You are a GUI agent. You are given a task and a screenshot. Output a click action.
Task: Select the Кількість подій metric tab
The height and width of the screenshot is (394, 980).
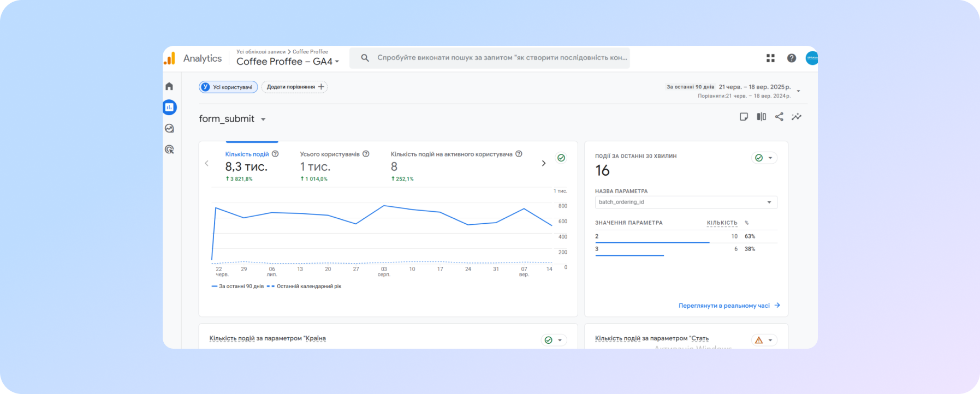(x=247, y=154)
